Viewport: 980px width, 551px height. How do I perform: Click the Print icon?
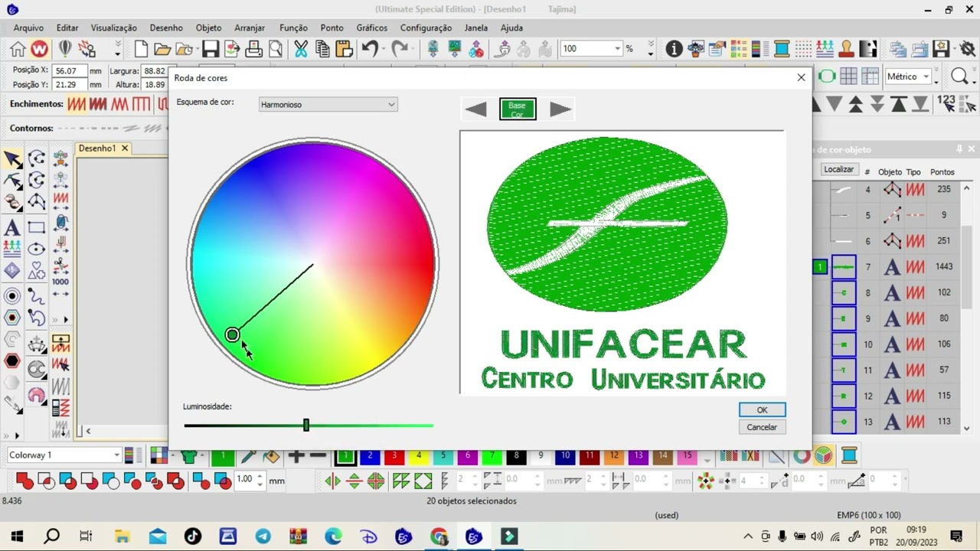pyautogui.click(x=253, y=49)
